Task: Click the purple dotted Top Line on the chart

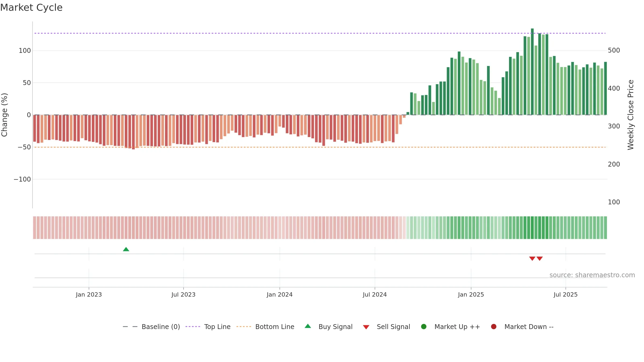Action: 320,33
